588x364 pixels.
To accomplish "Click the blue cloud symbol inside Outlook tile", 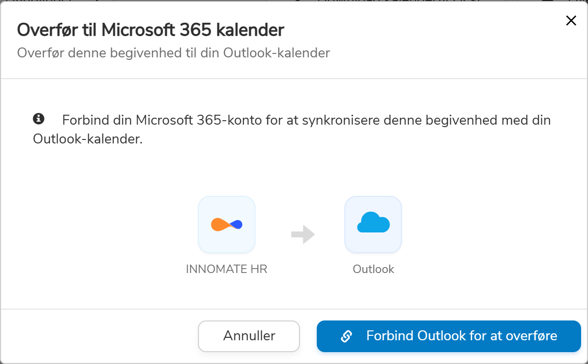I will click(x=373, y=223).
